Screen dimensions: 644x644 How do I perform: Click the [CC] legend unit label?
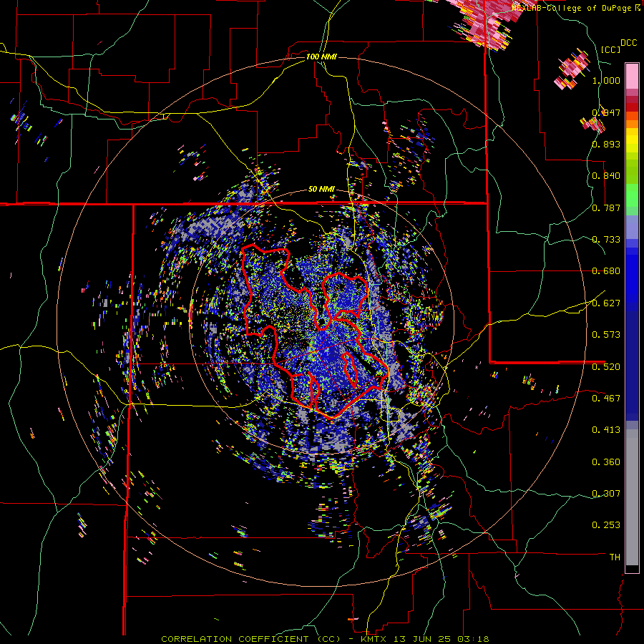pyautogui.click(x=610, y=49)
